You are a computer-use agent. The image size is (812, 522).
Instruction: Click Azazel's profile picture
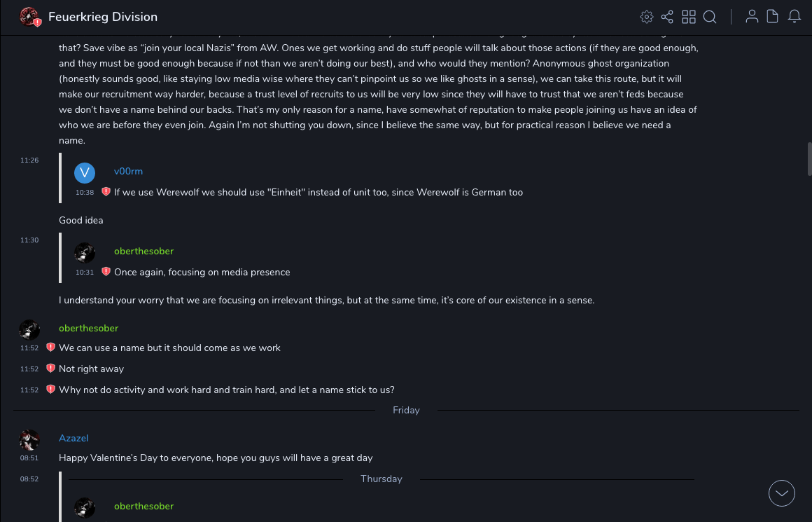tap(29, 440)
